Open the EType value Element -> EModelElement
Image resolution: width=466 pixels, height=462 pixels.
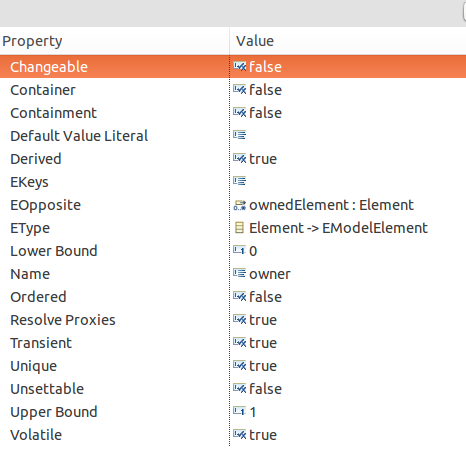338,228
